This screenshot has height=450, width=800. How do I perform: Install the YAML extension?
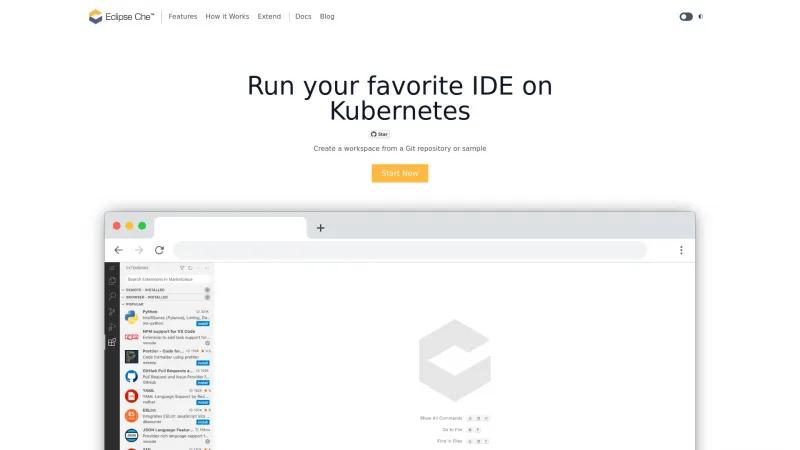pos(203,402)
